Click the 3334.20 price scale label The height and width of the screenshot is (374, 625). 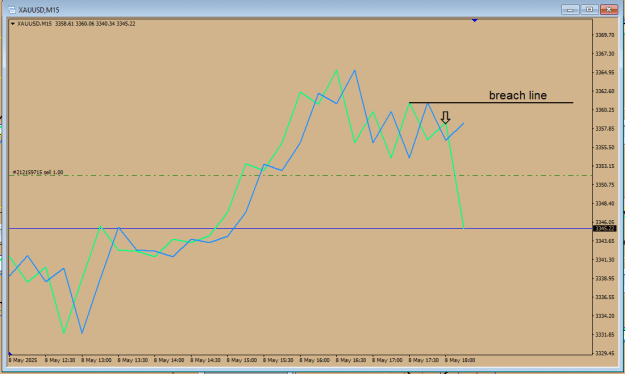[605, 316]
